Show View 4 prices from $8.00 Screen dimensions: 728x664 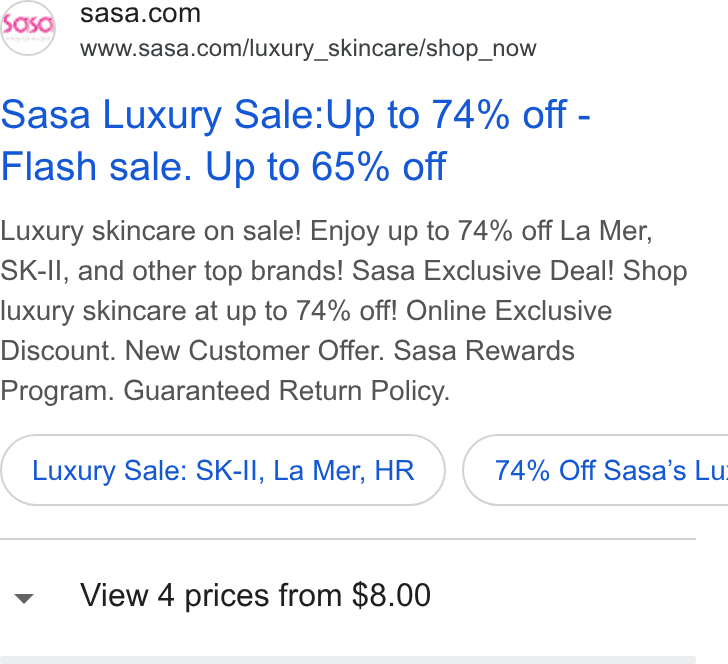click(x=255, y=595)
